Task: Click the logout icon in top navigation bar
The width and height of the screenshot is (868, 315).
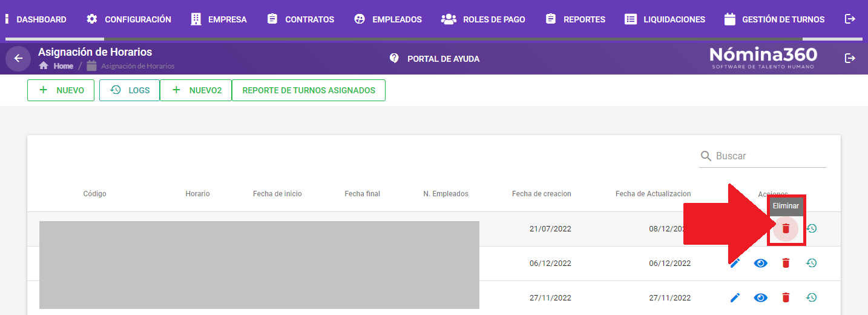Action: [x=850, y=19]
